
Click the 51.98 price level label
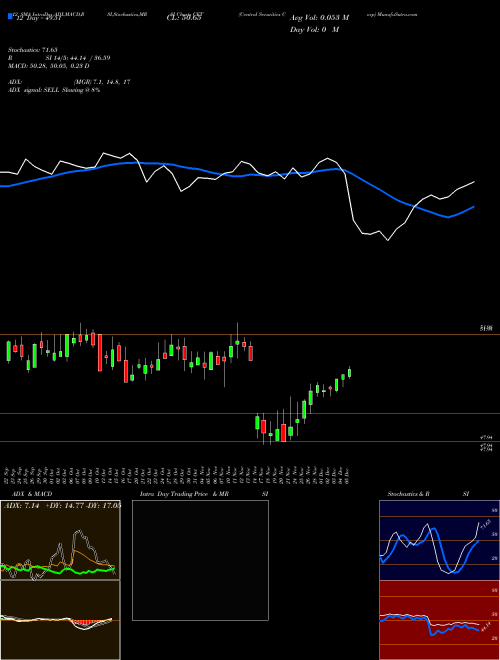[486, 328]
